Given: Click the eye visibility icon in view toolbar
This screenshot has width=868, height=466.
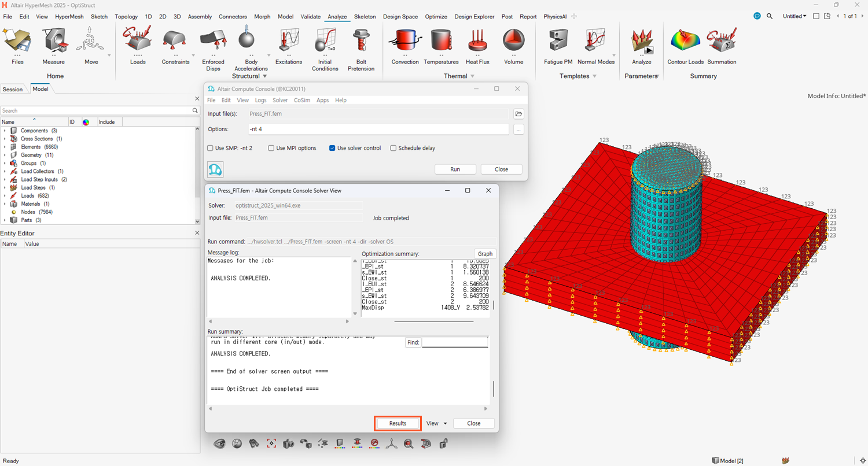Looking at the screenshot, I should coord(219,443).
